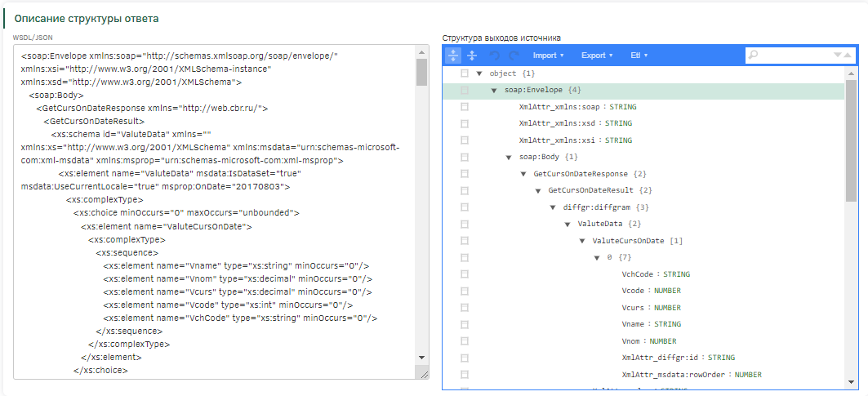Check the XmlAttr_xmlns:xsd row checkbox
This screenshot has width=868, height=396.
pos(465,123)
